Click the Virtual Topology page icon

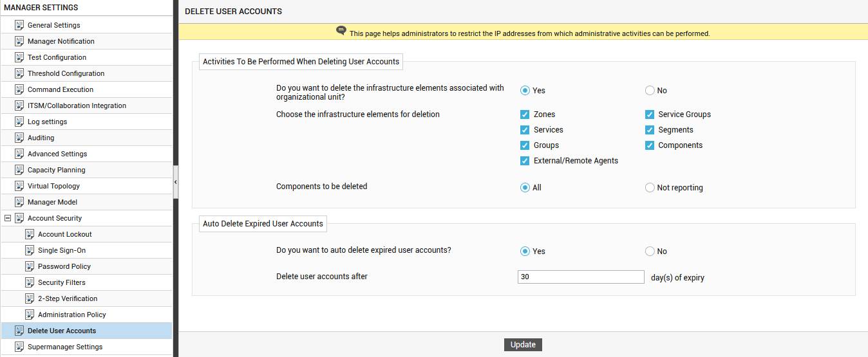[x=19, y=186]
